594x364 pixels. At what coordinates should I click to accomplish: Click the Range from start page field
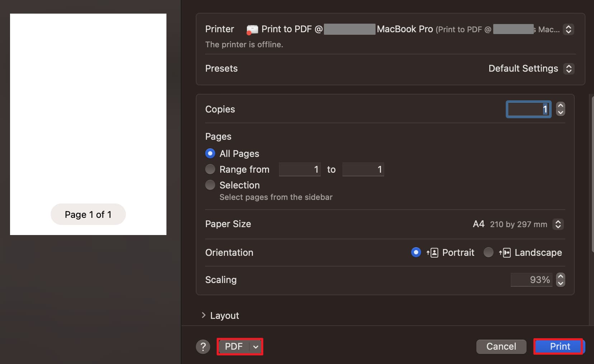pyautogui.click(x=300, y=169)
